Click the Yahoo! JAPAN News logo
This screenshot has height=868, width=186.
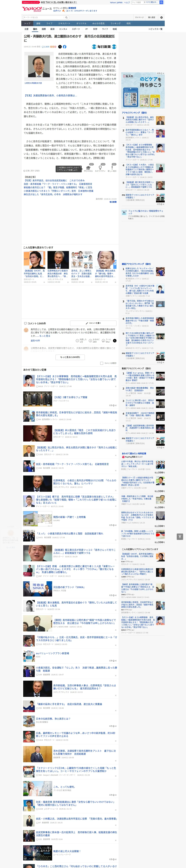click(37, 9)
